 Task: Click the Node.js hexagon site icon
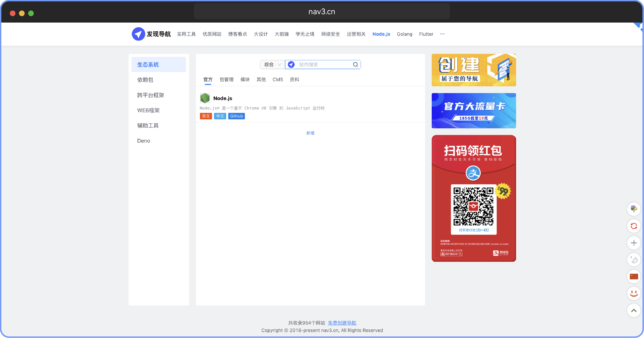click(205, 98)
